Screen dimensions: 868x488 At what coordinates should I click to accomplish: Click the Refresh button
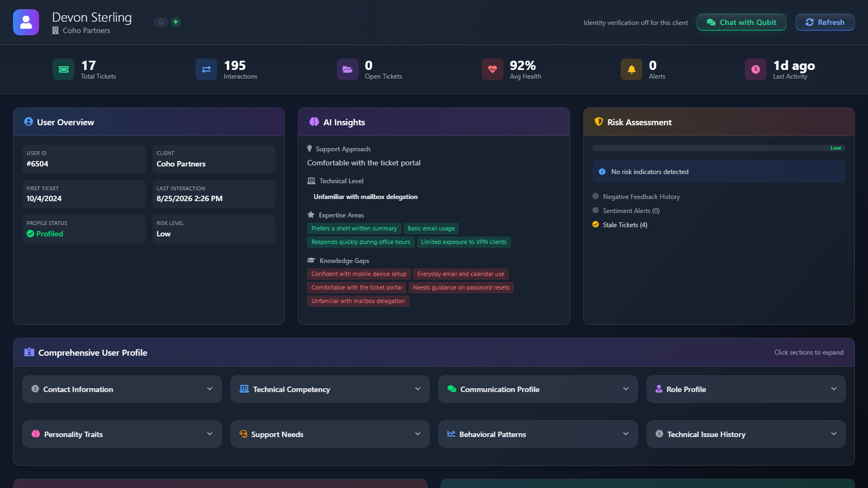pyautogui.click(x=825, y=22)
